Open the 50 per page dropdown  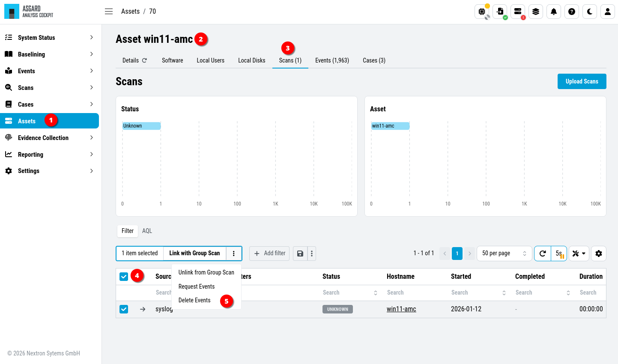[x=504, y=254]
